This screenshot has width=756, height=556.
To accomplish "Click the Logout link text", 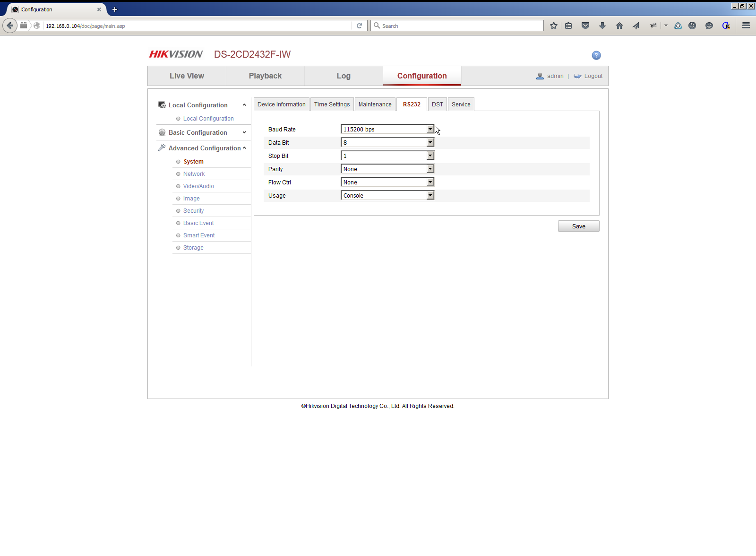I will coord(593,76).
